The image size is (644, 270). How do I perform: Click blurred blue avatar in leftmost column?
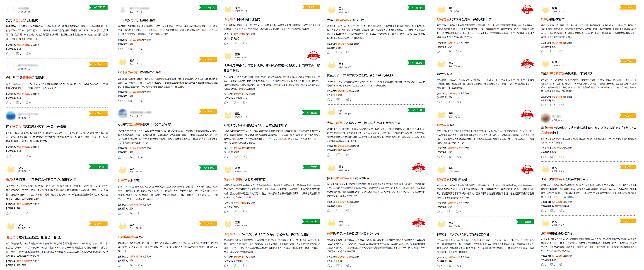pos(12,115)
